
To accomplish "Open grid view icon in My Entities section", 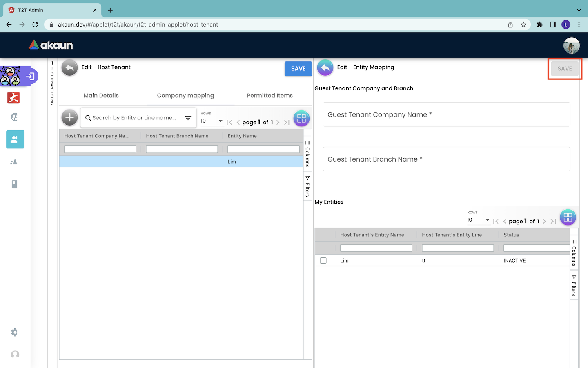I will click(x=568, y=218).
